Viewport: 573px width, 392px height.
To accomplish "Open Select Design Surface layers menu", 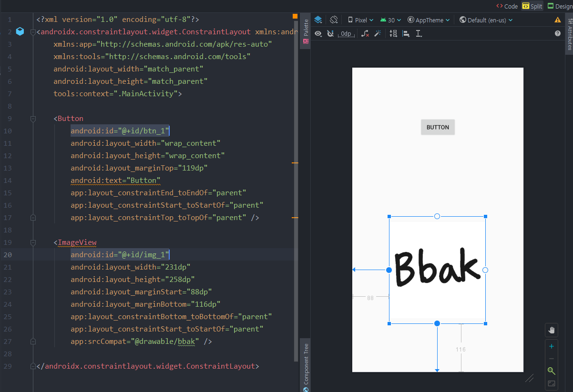I will [318, 20].
